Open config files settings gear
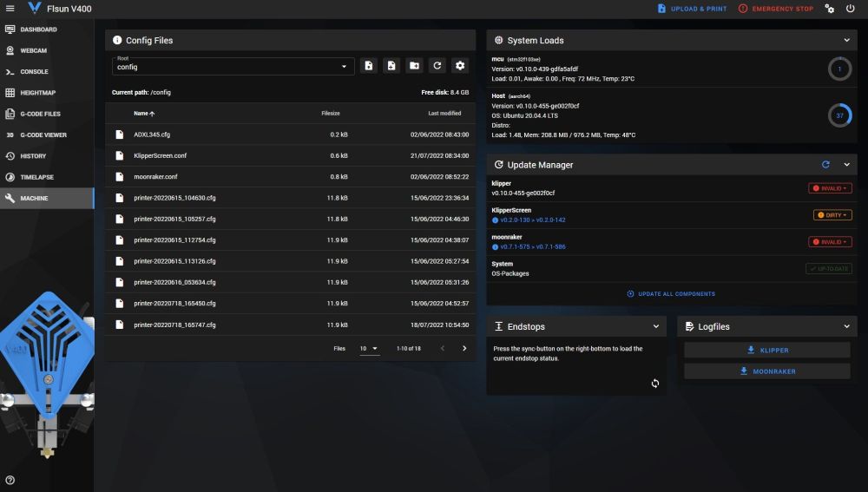The height and width of the screenshot is (492, 868). tap(460, 65)
